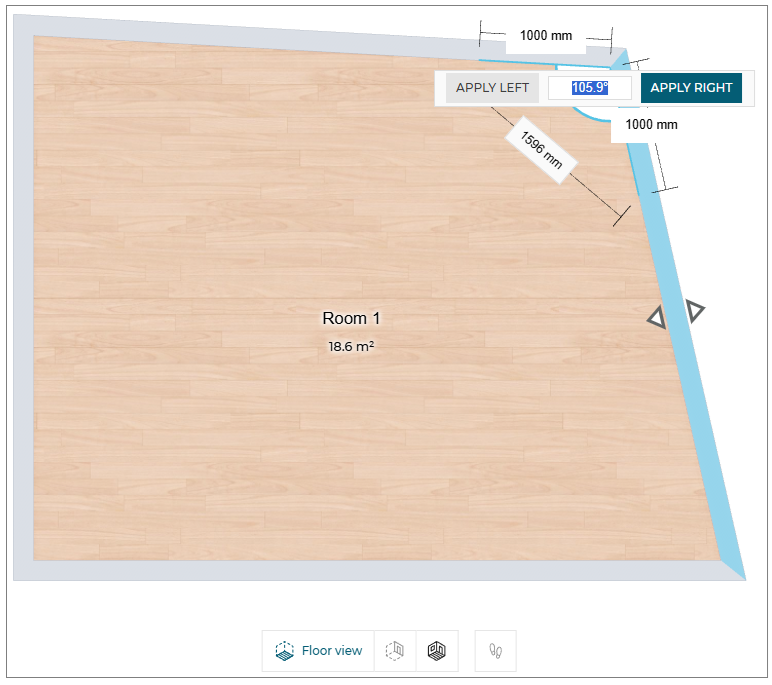Select the gray left wall
This screenshot has width=772, height=685.
point(22,300)
